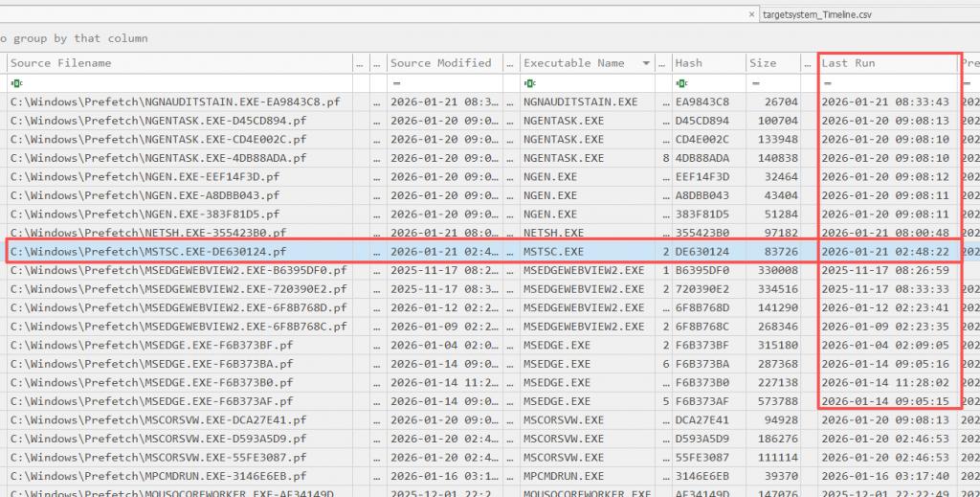
Task: Click the hash cell F6B373BF
Action: [702, 345]
